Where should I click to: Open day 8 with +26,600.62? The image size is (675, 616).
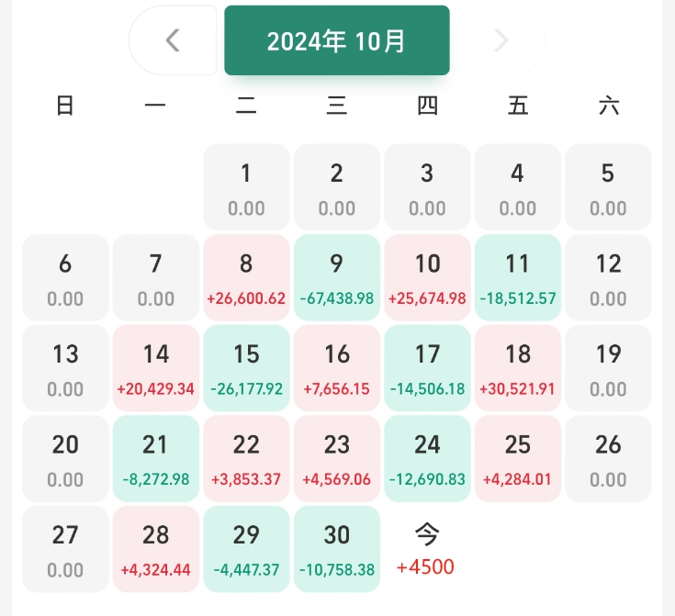(246, 277)
